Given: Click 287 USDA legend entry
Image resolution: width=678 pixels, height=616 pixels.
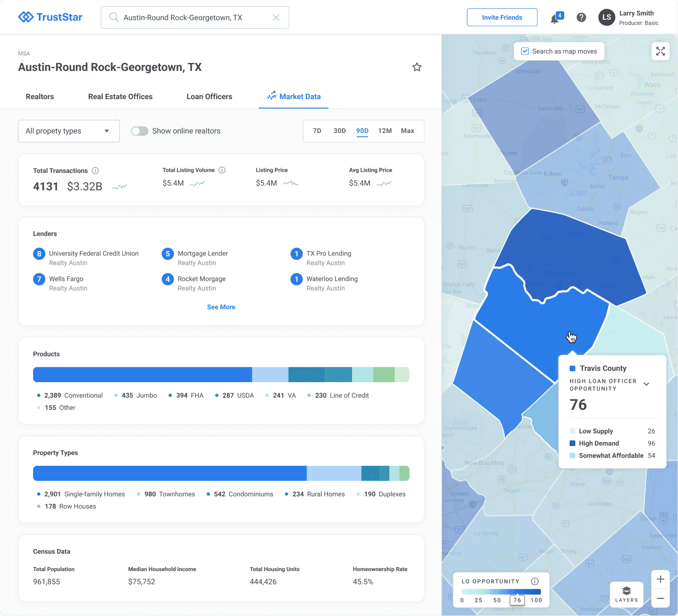Looking at the screenshot, I should pyautogui.click(x=234, y=395).
